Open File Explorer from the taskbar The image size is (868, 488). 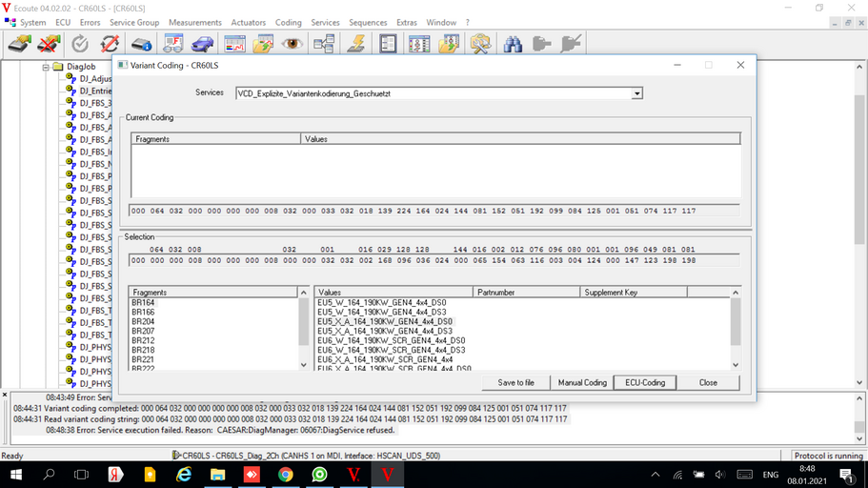(217, 475)
